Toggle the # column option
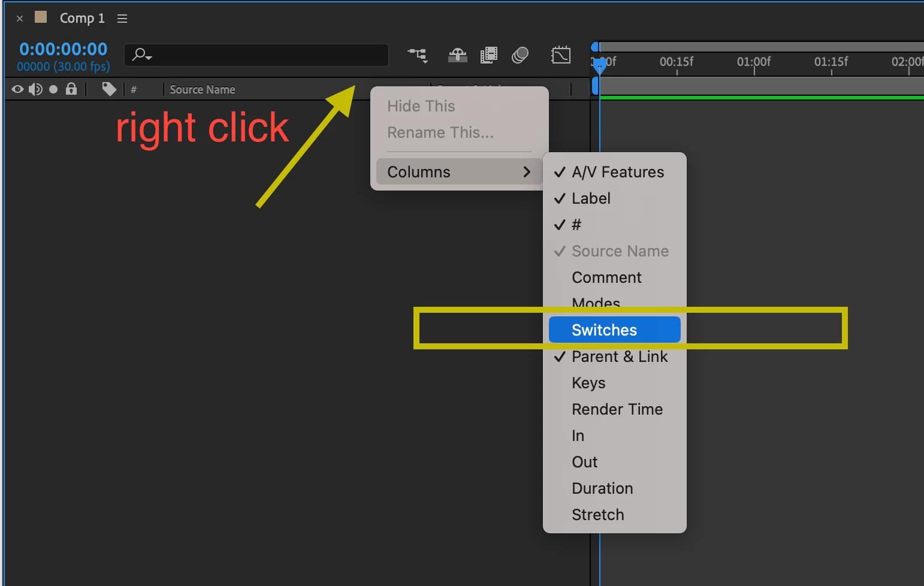The image size is (924, 586). point(615,225)
